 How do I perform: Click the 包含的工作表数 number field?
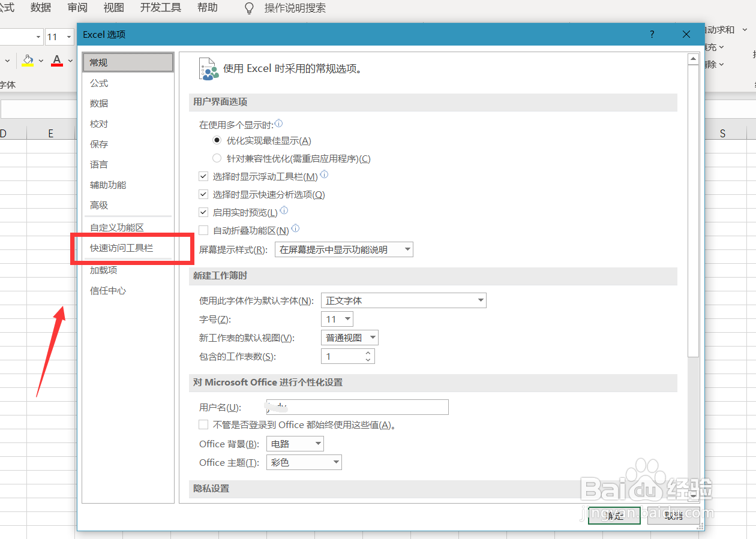pyautogui.click(x=342, y=356)
